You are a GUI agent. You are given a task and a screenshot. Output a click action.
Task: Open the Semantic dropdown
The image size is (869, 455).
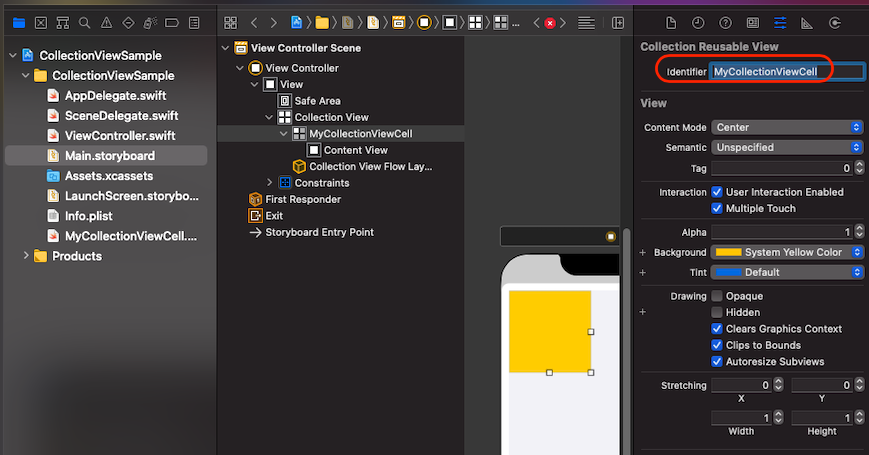point(787,147)
